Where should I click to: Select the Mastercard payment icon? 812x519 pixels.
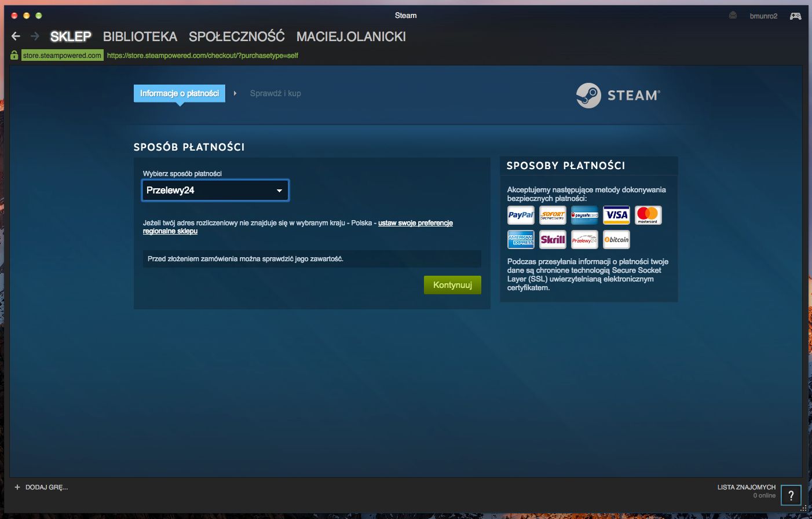(648, 215)
